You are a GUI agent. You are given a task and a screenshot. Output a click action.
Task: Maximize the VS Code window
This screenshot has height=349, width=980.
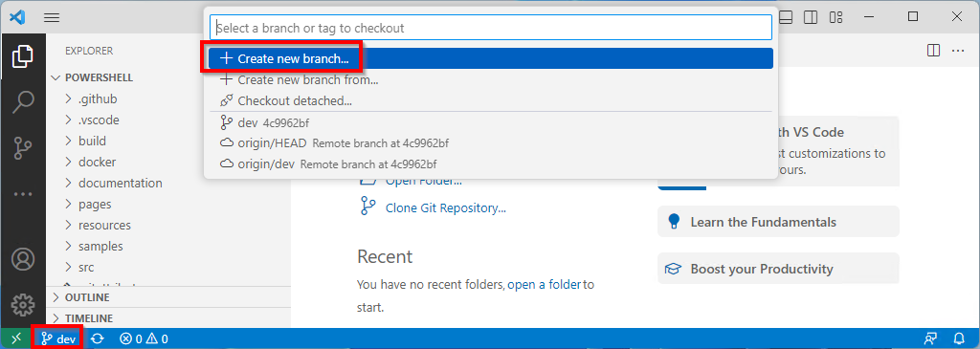coord(912,17)
